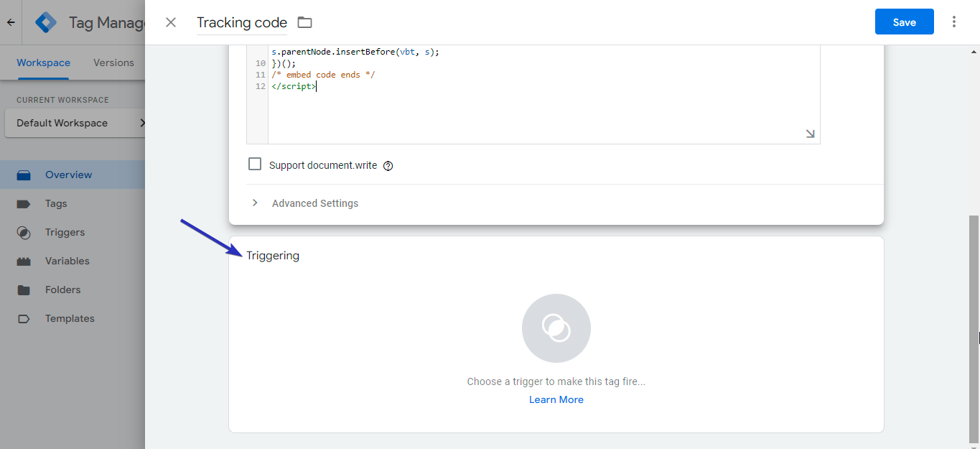The image size is (980, 449).
Task: Click the Templates outline icon
Action: [x=24, y=318]
